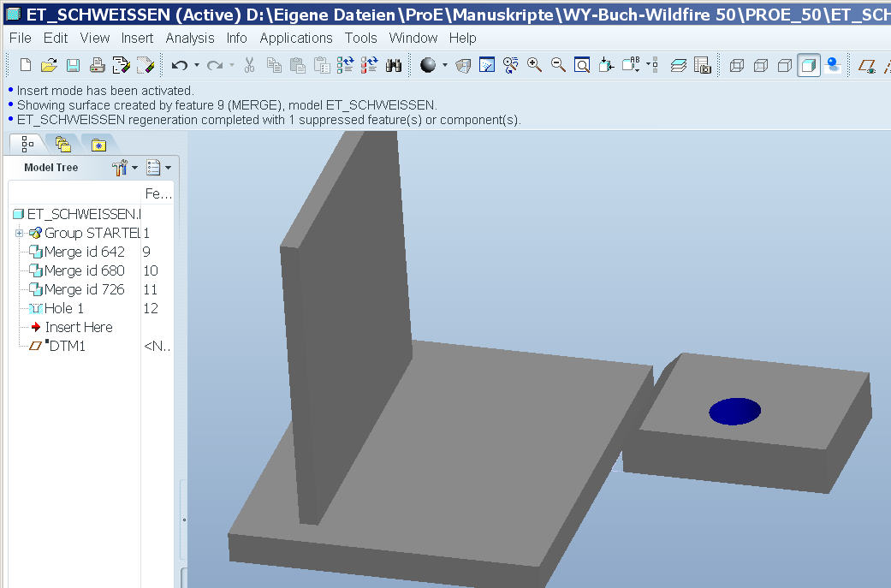Open the Redo history dropdown arrow

click(x=232, y=65)
